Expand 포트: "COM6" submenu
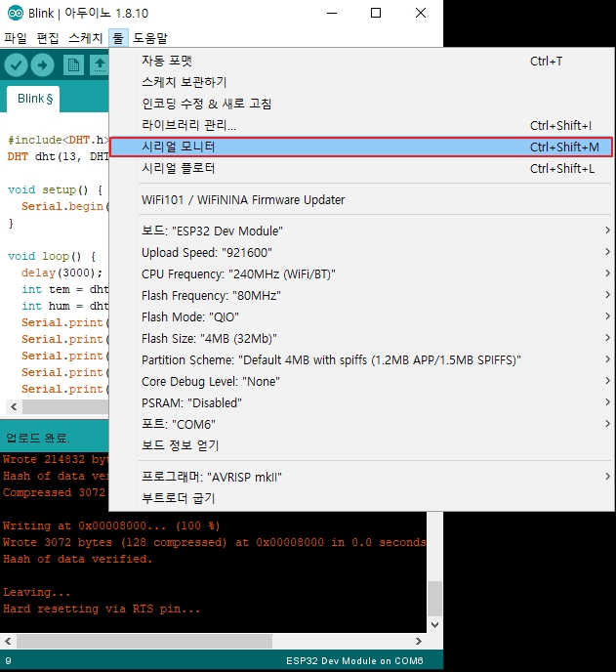This screenshot has width=616, height=672. 361,424
